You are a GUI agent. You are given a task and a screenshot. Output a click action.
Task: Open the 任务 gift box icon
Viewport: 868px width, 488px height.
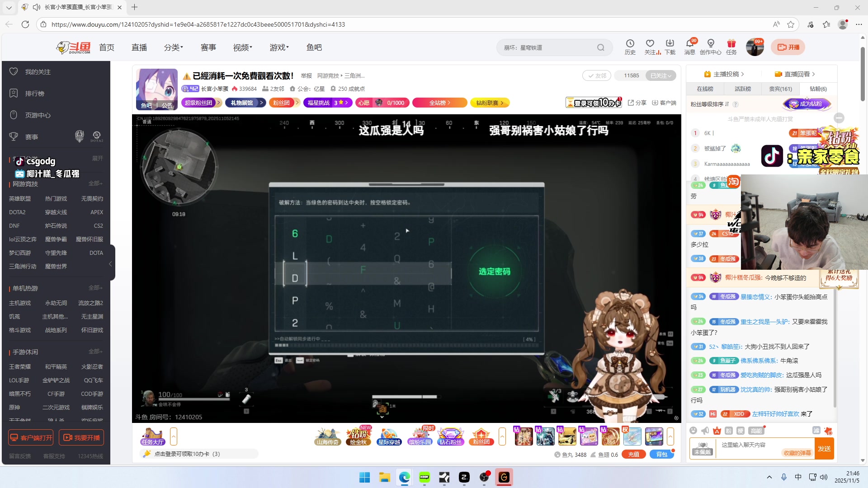731,44
